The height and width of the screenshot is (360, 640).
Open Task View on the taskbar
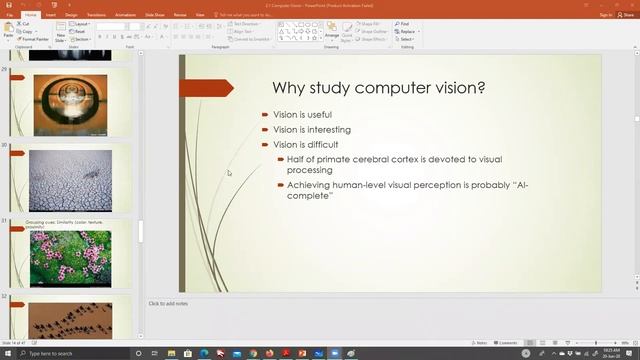coord(154,353)
